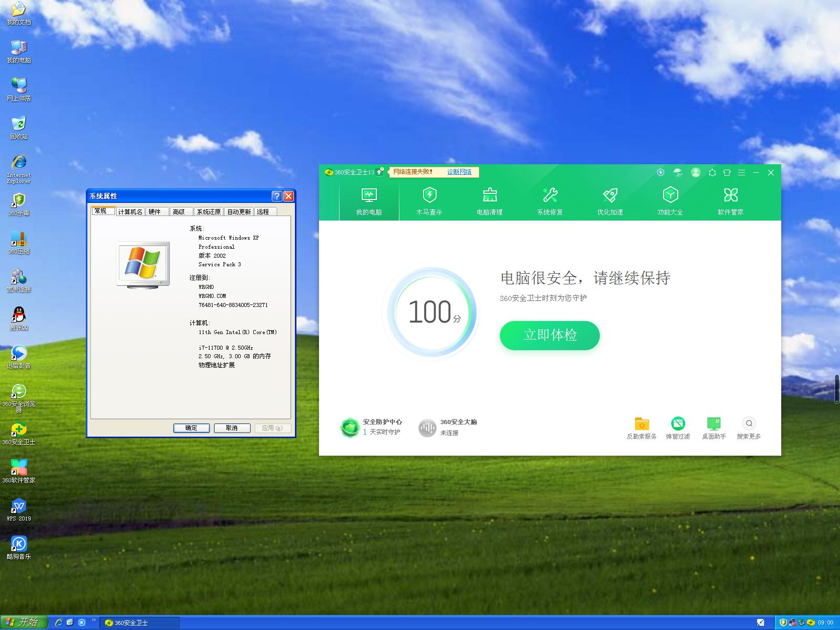
Task: Open 木马查杀 virus scan icon
Action: coord(430,195)
